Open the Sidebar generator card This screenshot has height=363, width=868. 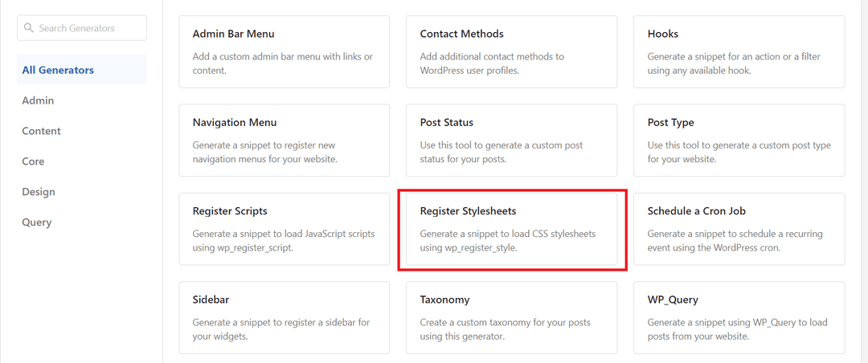coord(284,317)
